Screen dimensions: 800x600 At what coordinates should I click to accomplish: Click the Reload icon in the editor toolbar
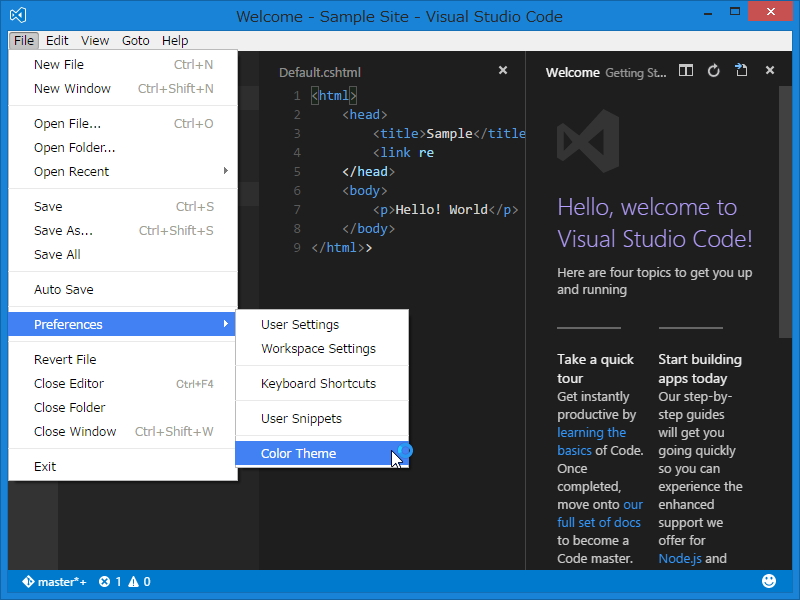point(714,71)
